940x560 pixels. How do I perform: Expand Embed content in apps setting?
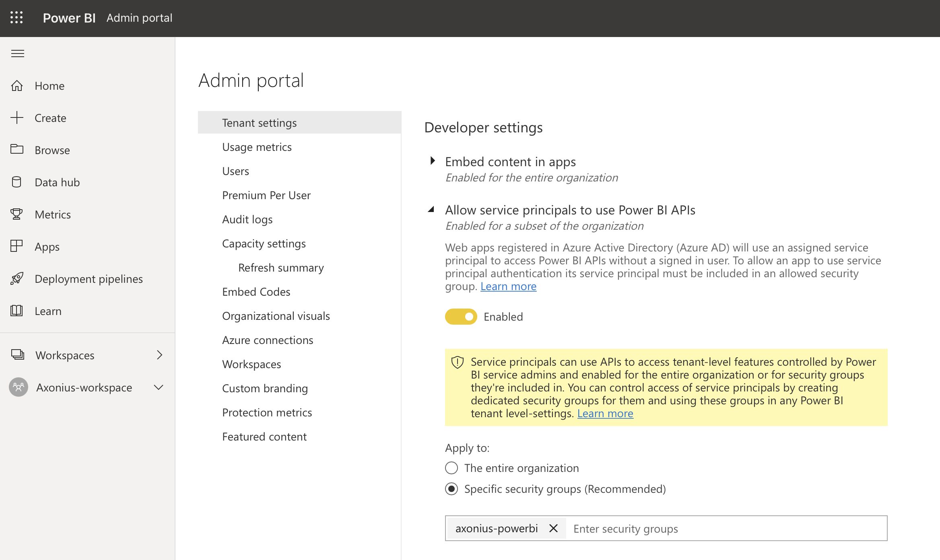[x=433, y=161]
